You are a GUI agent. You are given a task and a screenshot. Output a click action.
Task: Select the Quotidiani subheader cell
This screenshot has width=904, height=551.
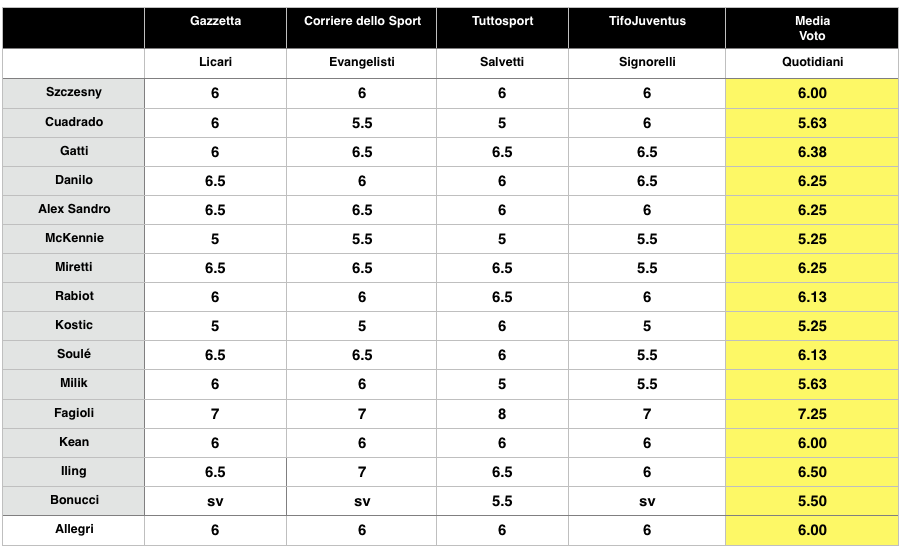point(812,62)
